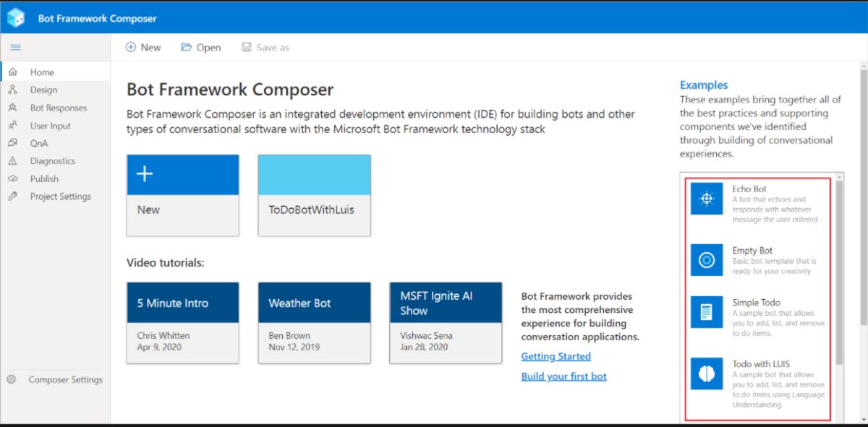Click Ben Brown author text
Viewport: 868px width, 427px height.
(289, 335)
